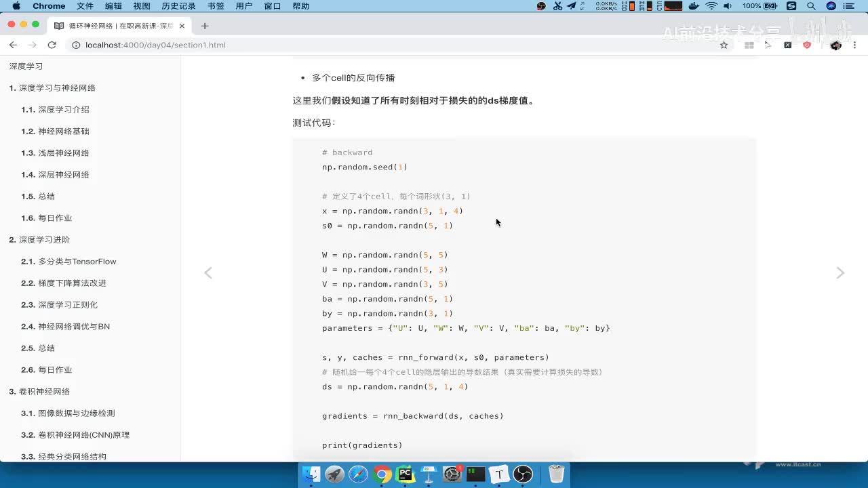This screenshot has height=488, width=868.
Task: Open the Notification Center list icon
Action: point(850,6)
